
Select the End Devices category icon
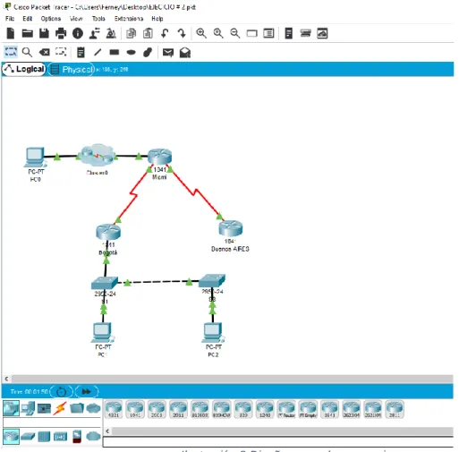click(28, 408)
